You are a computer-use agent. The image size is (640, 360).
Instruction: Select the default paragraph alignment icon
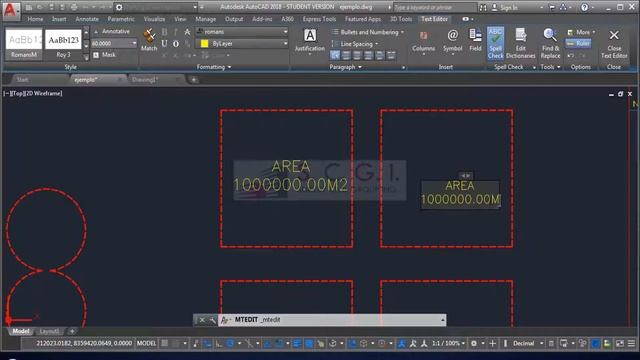click(x=335, y=55)
